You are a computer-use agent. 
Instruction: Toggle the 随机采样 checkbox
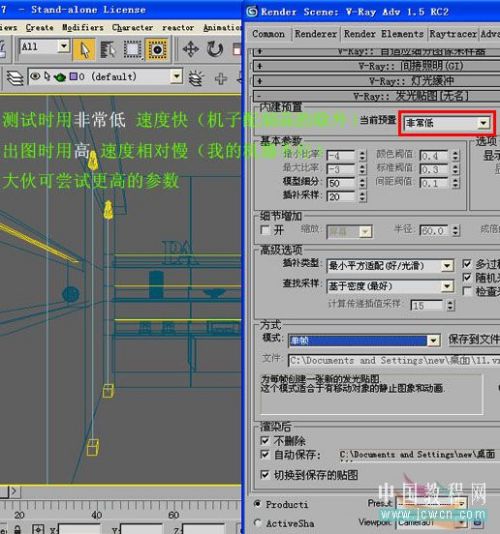tap(467, 277)
